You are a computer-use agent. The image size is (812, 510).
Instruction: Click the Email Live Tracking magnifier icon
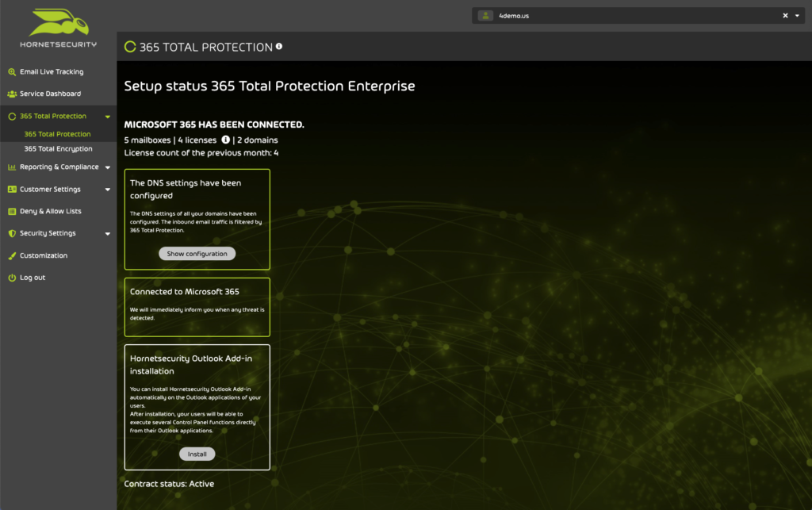click(x=12, y=72)
